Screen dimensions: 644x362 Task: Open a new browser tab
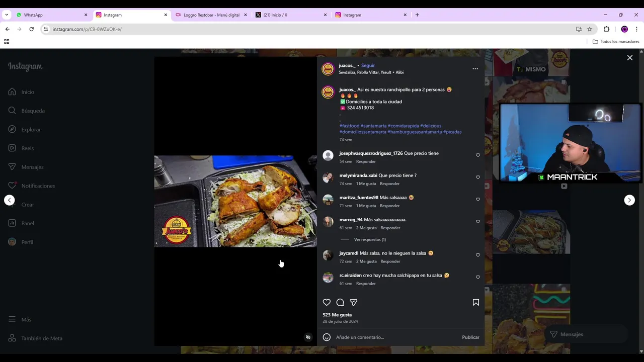tap(417, 15)
